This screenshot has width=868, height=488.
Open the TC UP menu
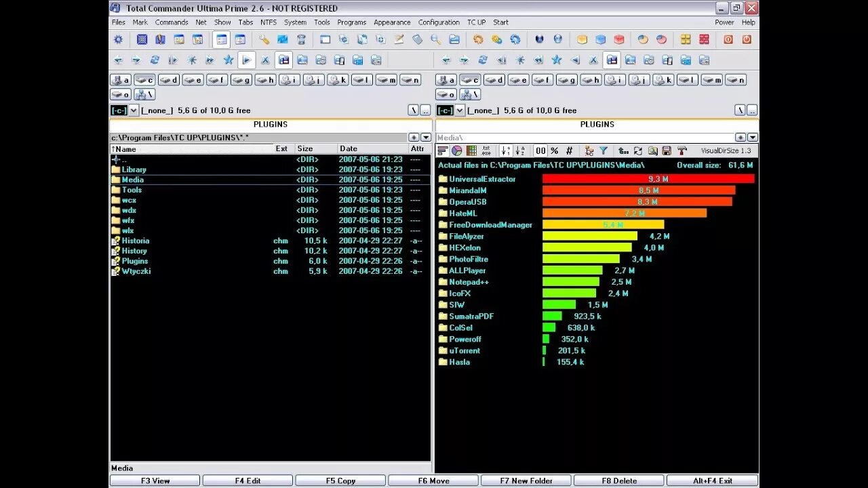click(477, 22)
